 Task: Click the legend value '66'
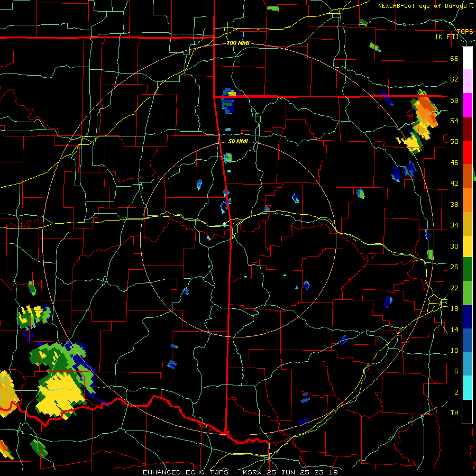tap(454, 59)
